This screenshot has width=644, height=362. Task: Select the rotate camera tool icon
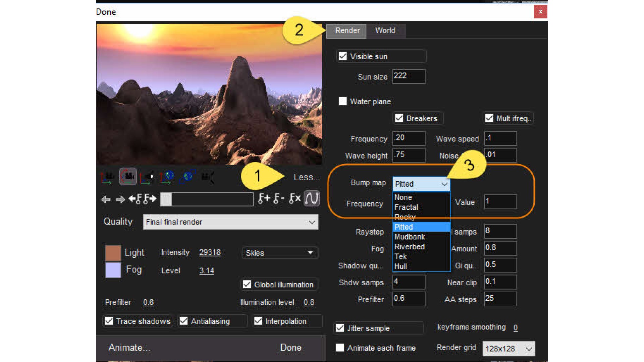[128, 177]
